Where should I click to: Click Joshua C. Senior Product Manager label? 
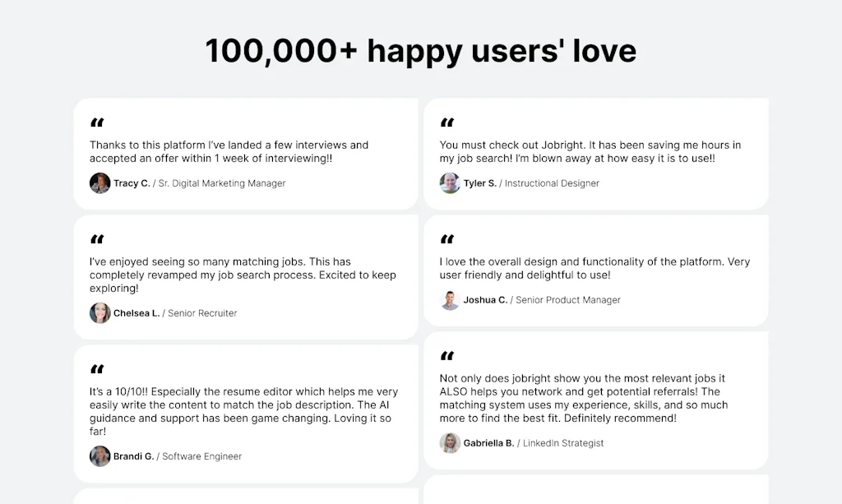coord(542,300)
